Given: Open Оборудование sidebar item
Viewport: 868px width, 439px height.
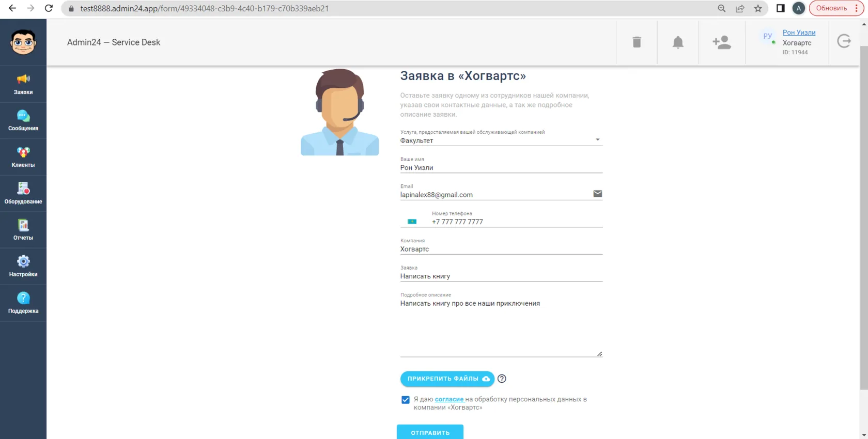Looking at the screenshot, I should 23,194.
